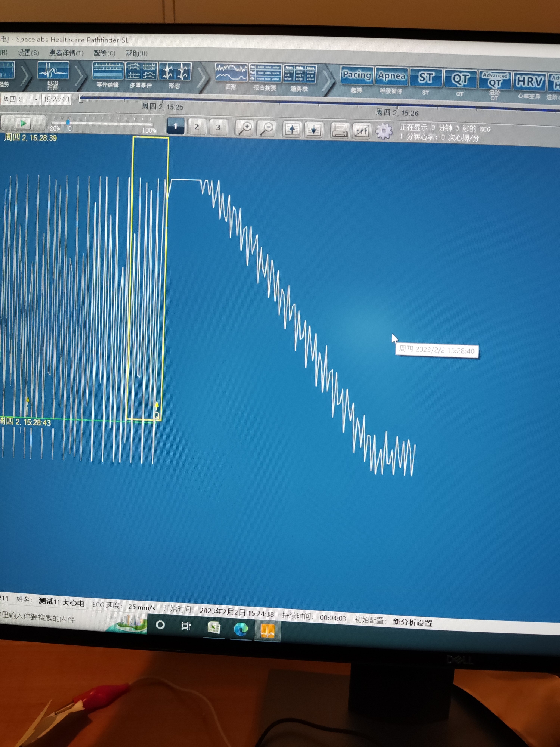The width and height of the screenshot is (560, 747).
Task: Open the ECG 扫描 scan view
Action: pyautogui.click(x=53, y=75)
